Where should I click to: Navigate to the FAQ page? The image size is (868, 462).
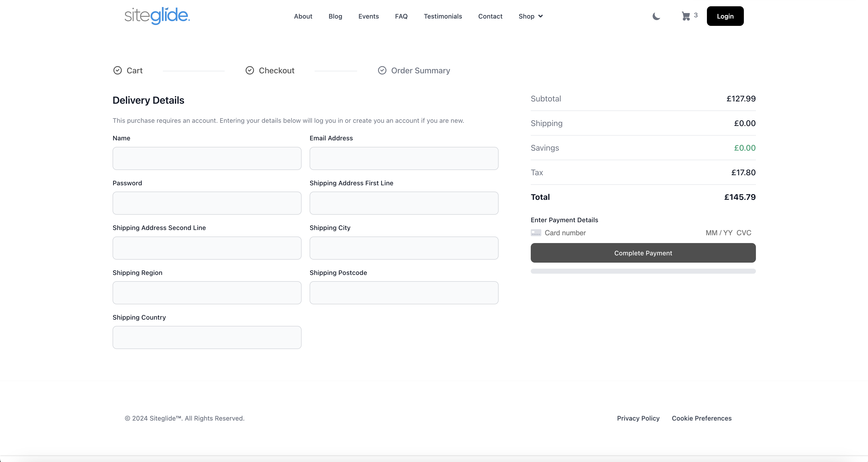(x=401, y=16)
